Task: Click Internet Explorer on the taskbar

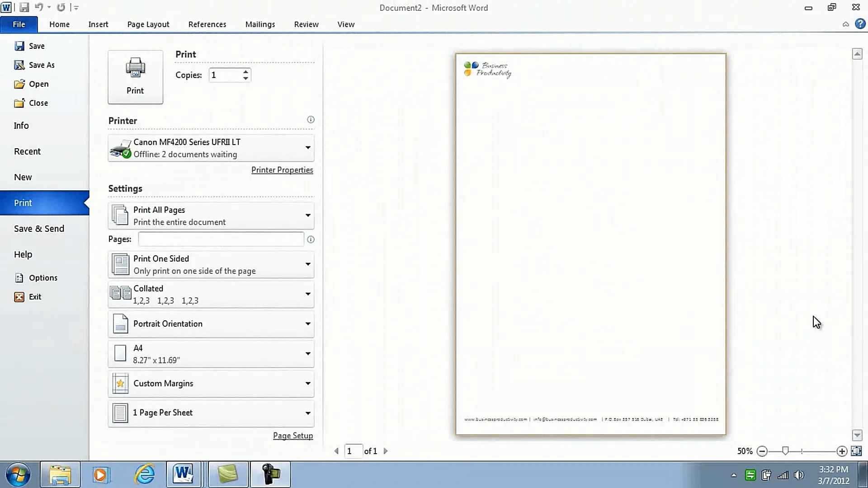Action: (145, 474)
